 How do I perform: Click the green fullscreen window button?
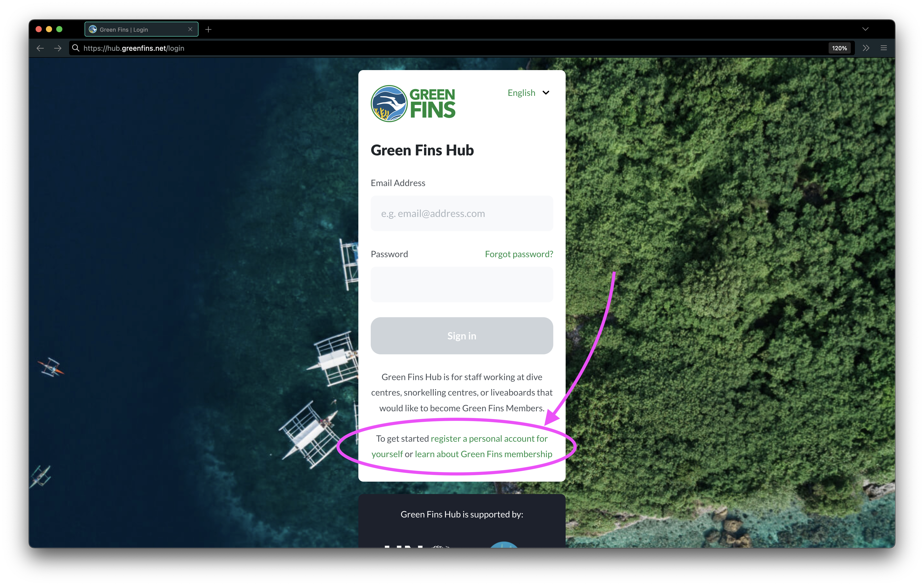point(60,29)
